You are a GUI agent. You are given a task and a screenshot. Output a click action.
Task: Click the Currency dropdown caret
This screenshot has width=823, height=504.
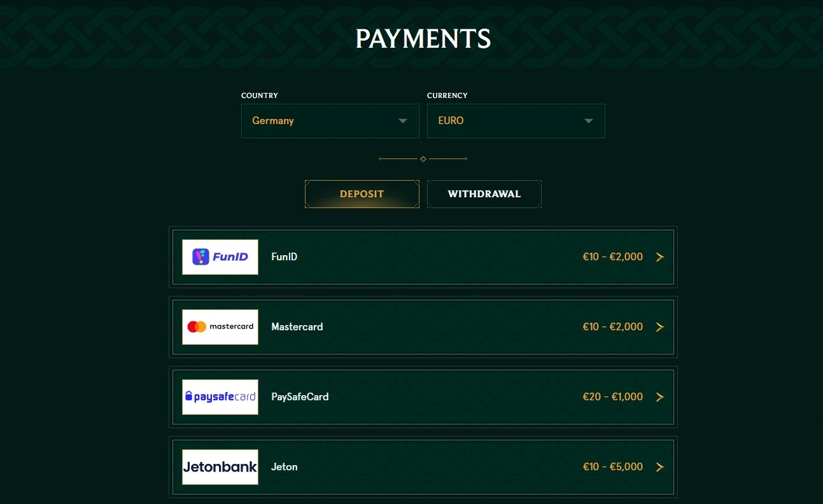[589, 121]
